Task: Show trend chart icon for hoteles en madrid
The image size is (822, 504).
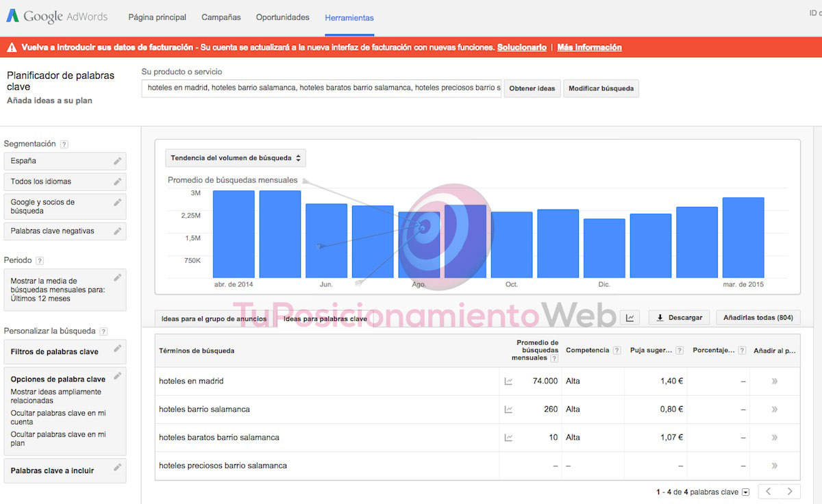Action: pos(508,381)
